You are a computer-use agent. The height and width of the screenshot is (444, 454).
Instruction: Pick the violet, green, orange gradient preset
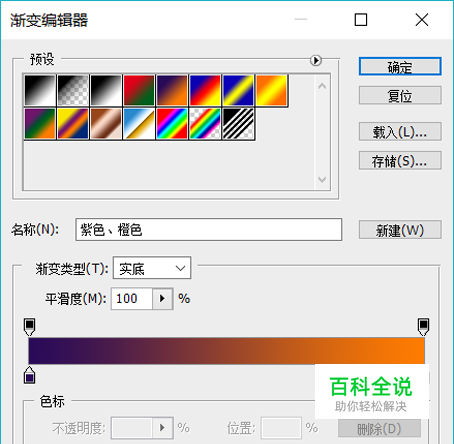[40, 123]
